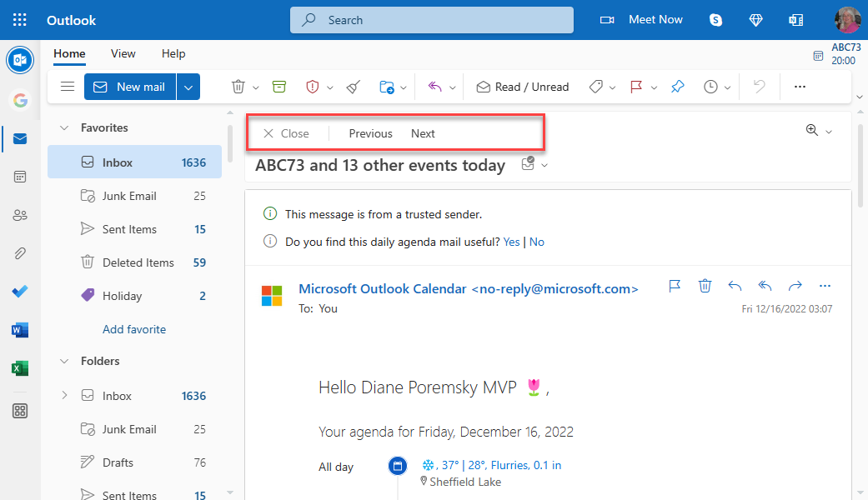Open more toolbar options ellipsis
The height and width of the screenshot is (500, 868).
pyautogui.click(x=800, y=87)
